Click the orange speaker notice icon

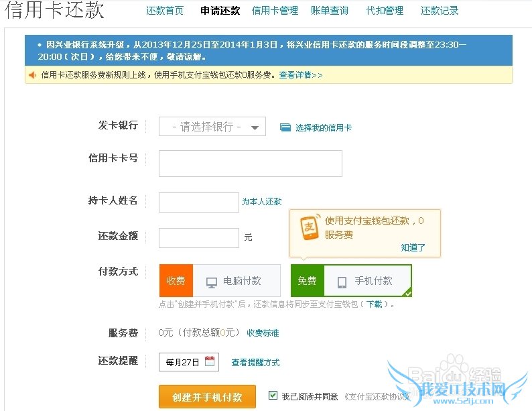(x=33, y=75)
